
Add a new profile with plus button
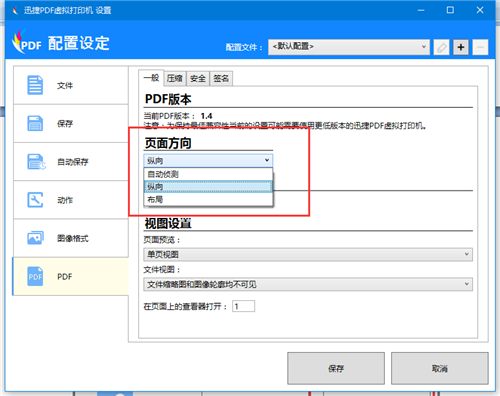click(x=461, y=47)
